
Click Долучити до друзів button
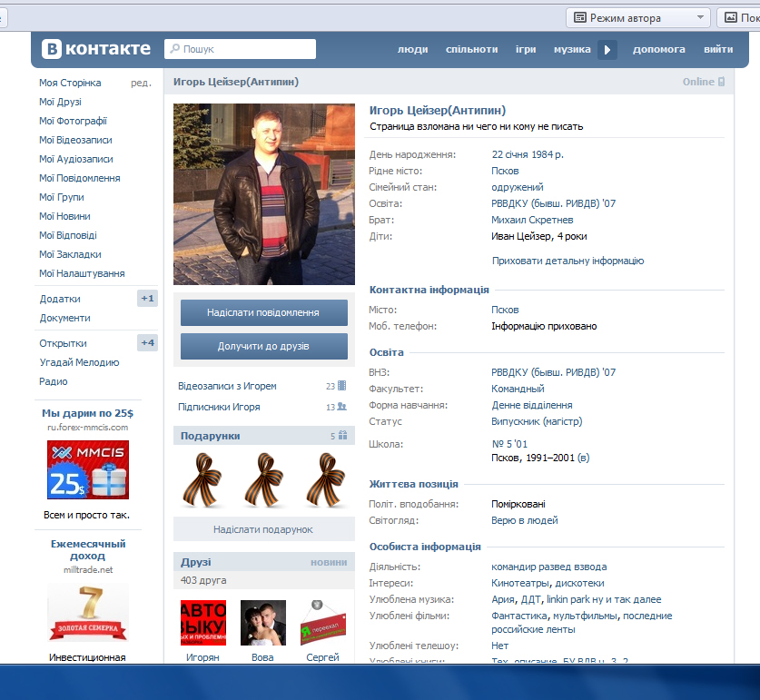(264, 346)
